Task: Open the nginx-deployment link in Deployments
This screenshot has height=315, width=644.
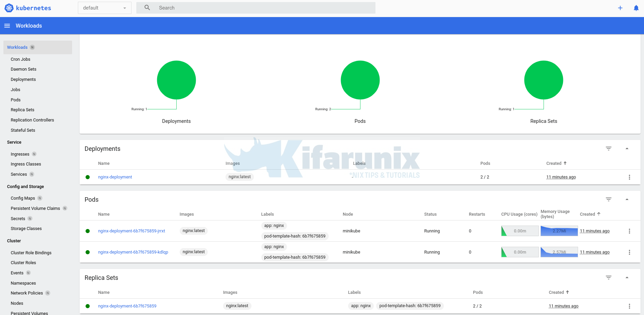Action: (x=115, y=177)
